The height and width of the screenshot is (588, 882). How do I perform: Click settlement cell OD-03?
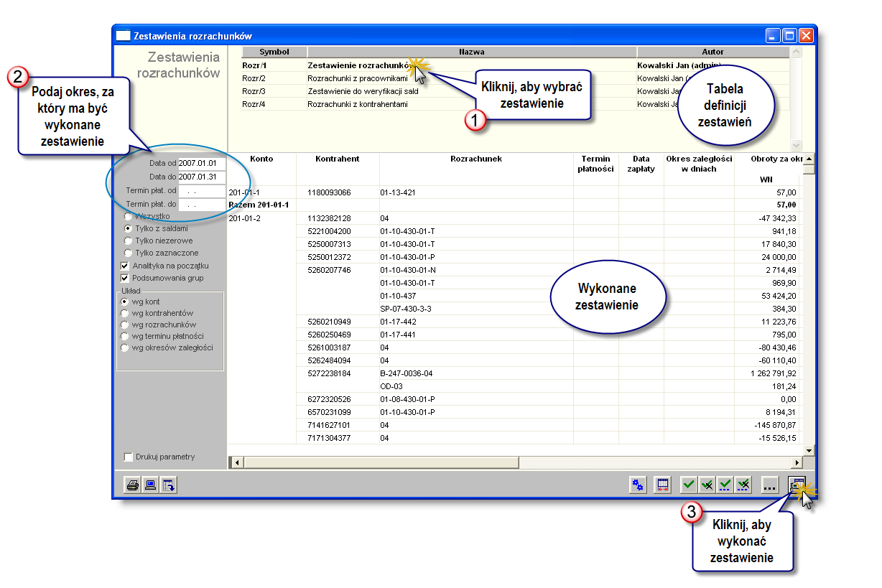[x=476, y=386]
